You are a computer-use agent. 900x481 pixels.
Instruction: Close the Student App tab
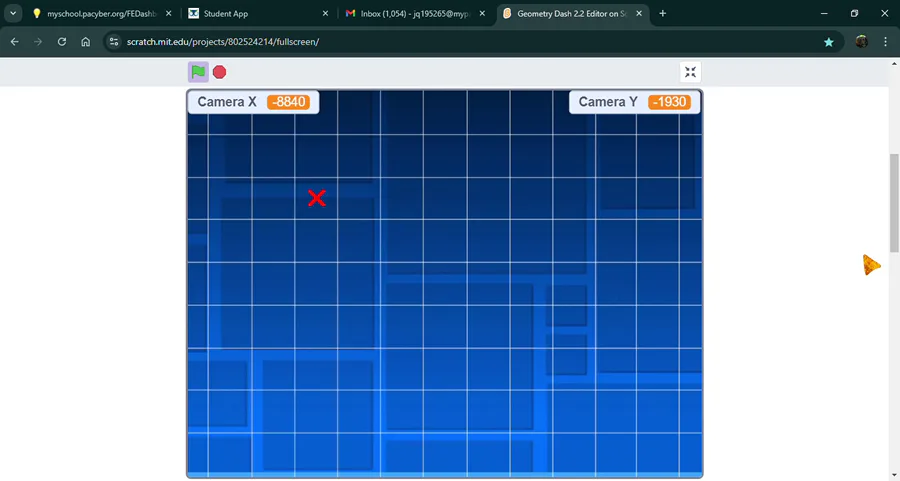(325, 13)
